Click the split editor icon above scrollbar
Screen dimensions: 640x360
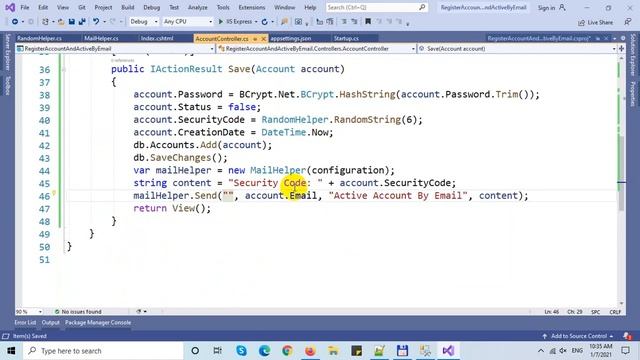(621, 49)
